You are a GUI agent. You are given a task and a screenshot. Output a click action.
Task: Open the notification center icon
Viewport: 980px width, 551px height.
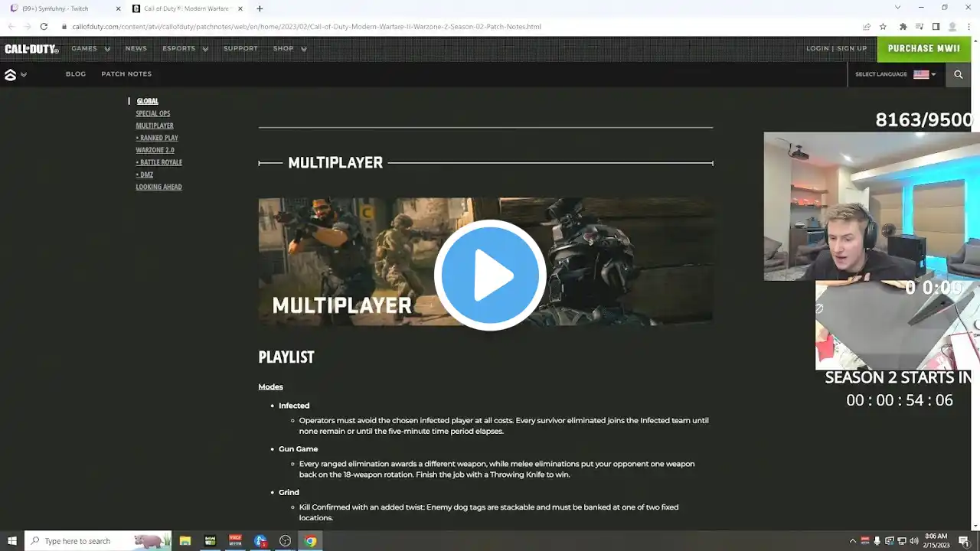[x=964, y=541]
